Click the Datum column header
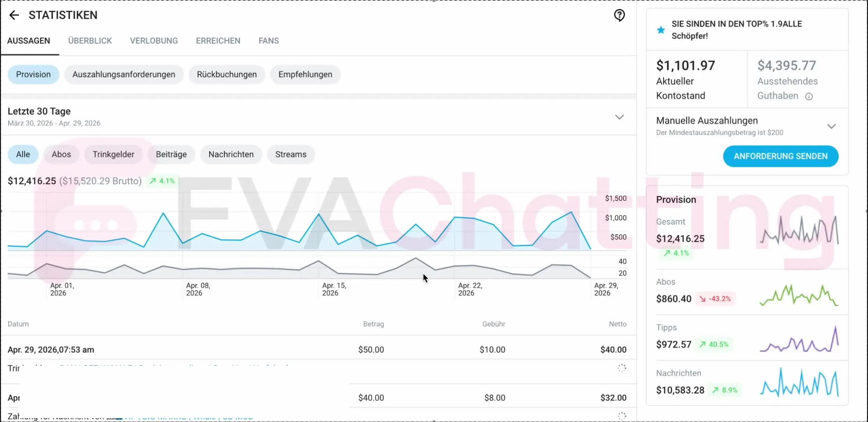Screen dimensions: 868x422 [18, 324]
